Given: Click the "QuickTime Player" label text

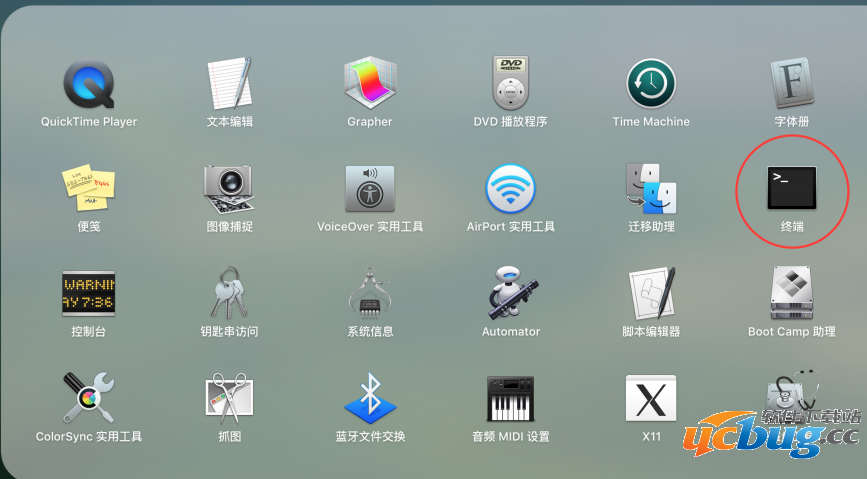Looking at the screenshot, I should click(x=88, y=122).
